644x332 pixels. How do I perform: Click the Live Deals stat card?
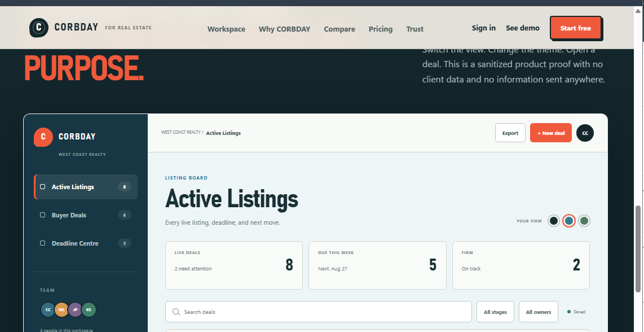point(233,265)
